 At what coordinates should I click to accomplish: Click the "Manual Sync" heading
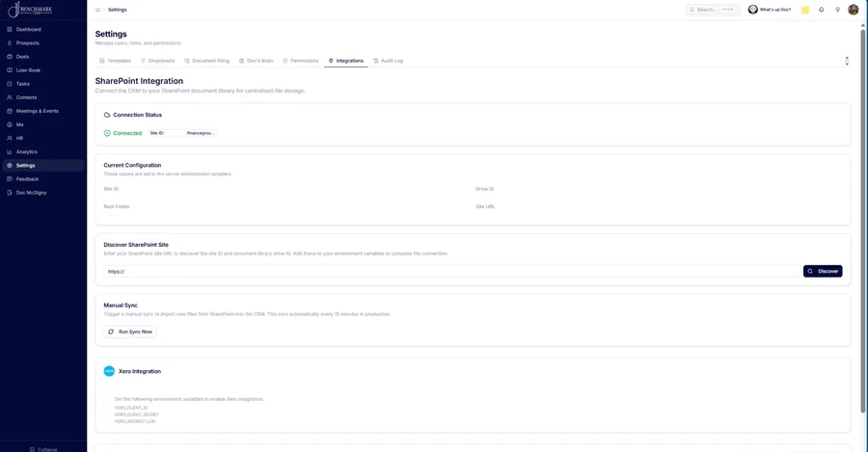click(x=121, y=306)
